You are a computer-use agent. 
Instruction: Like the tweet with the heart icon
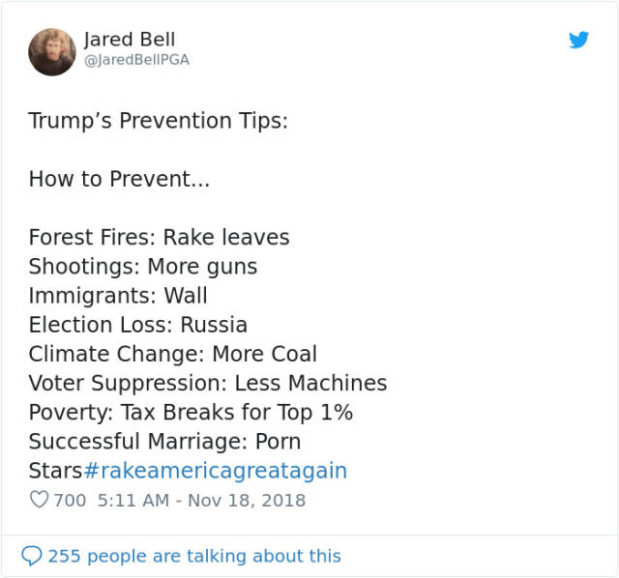pyautogui.click(x=39, y=500)
